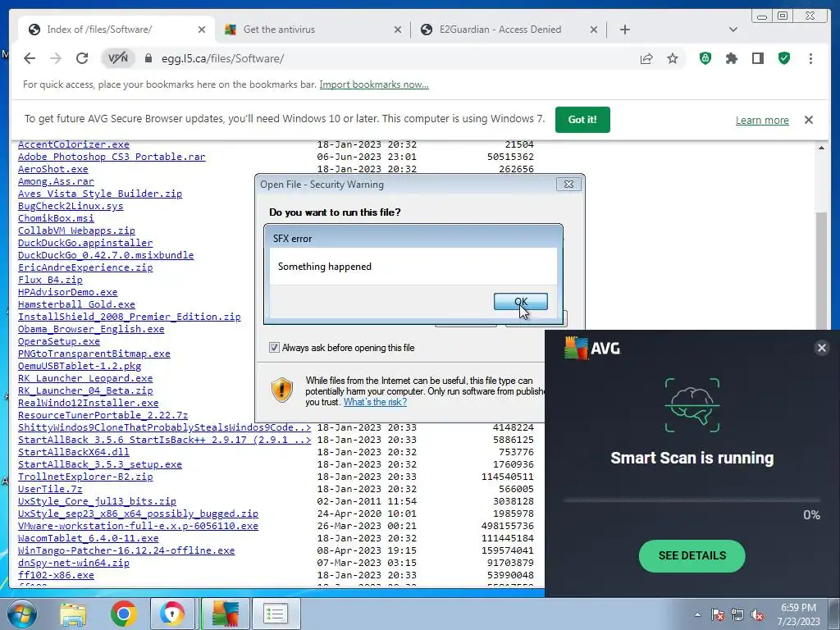Viewport: 840px width, 630px height.
Task: Download RealWindo12Installer.exe
Action: click(88, 403)
